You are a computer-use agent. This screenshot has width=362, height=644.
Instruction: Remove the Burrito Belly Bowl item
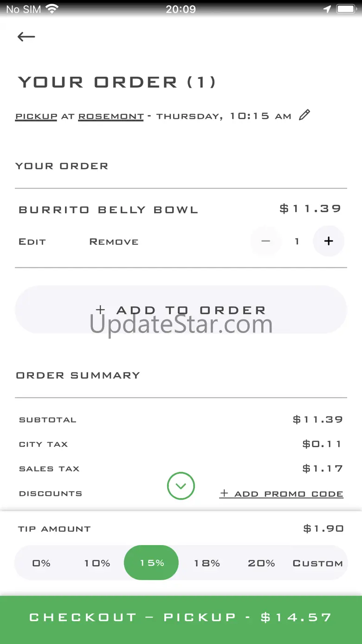pyautogui.click(x=114, y=241)
